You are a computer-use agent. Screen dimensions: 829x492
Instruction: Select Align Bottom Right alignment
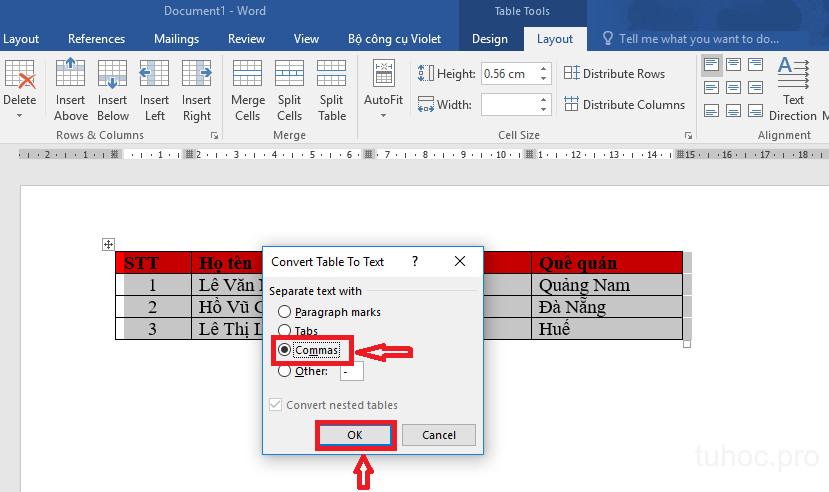click(x=756, y=111)
